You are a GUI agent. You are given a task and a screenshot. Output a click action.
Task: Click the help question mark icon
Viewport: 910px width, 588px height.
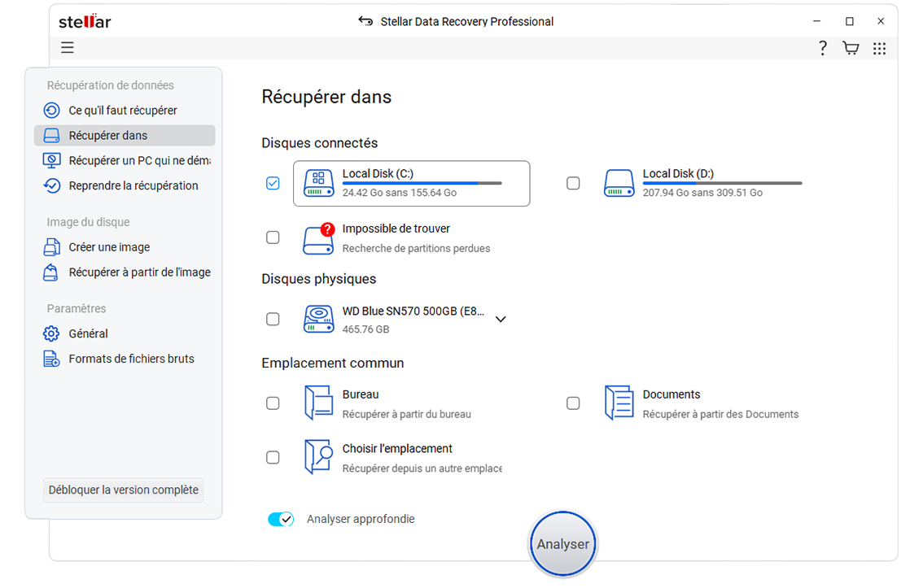pyautogui.click(x=822, y=48)
